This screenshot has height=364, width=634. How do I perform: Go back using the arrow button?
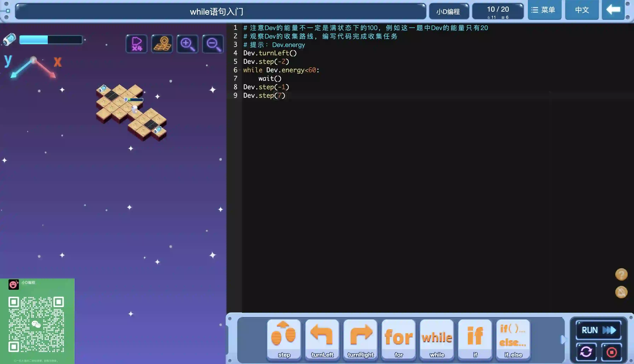pyautogui.click(x=613, y=10)
